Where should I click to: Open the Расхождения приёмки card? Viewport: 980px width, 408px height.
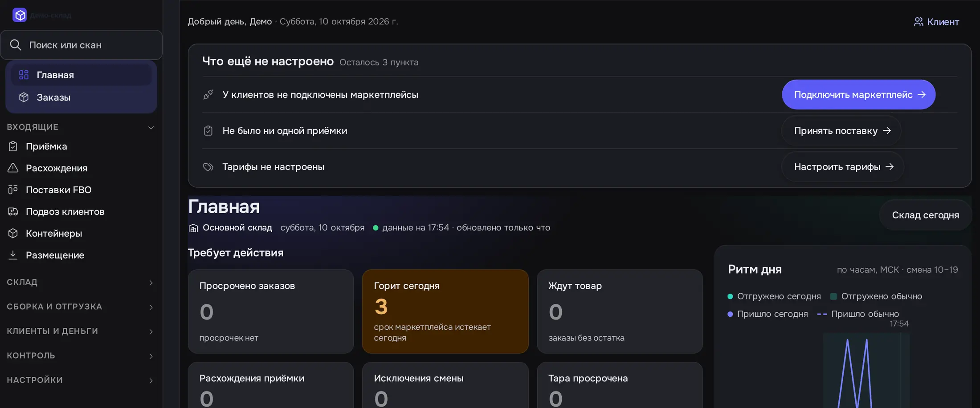click(271, 385)
